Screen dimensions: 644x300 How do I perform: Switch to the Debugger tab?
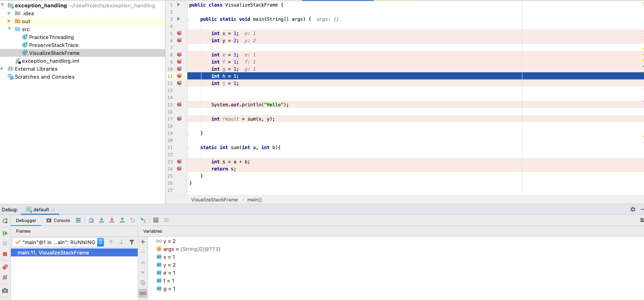(x=26, y=220)
